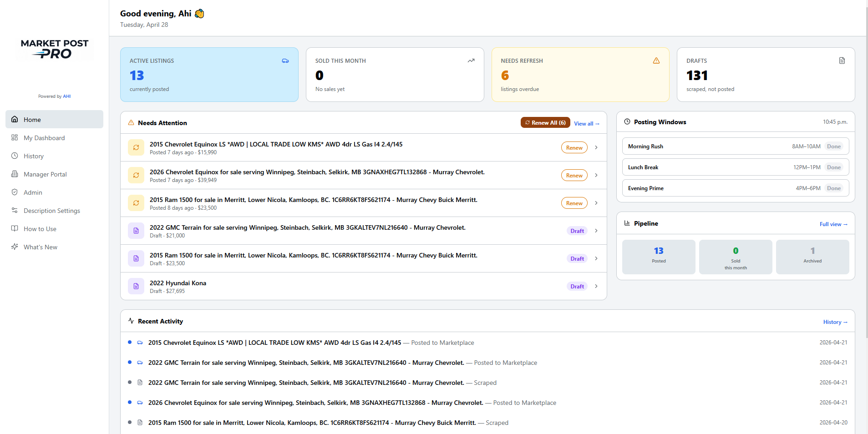Open the 2022 GMC Terrain draft chevron
Image resolution: width=868 pixels, height=434 pixels.
click(x=596, y=231)
